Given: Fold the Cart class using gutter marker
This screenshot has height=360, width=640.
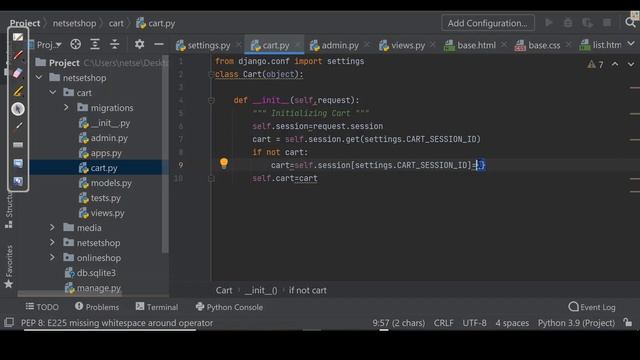Looking at the screenshot, I should (x=211, y=75).
